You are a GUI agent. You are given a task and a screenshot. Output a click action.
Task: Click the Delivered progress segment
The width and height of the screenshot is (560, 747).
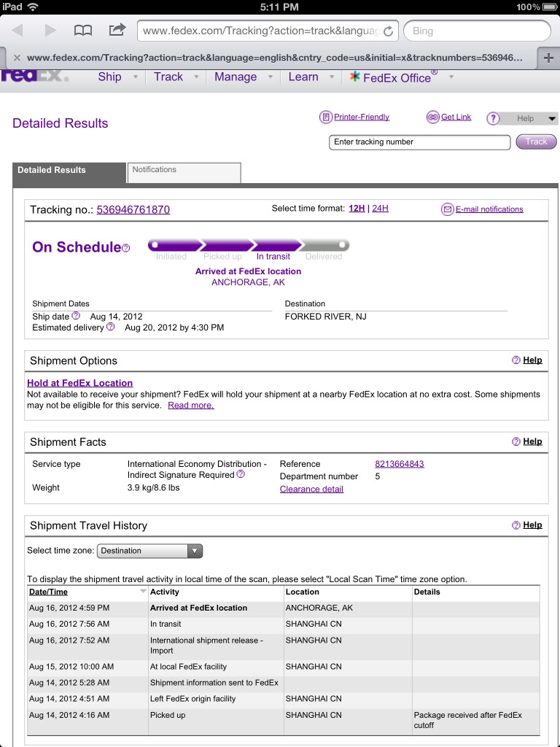(324, 246)
